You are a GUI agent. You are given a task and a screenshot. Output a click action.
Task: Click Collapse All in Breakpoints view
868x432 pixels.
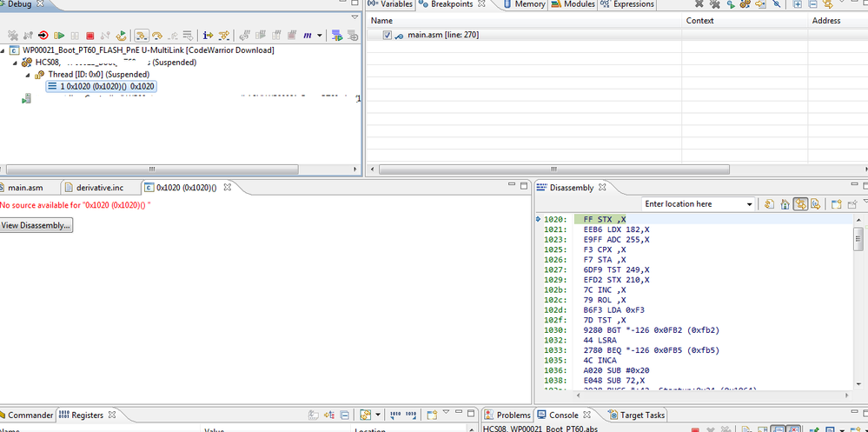point(812,3)
